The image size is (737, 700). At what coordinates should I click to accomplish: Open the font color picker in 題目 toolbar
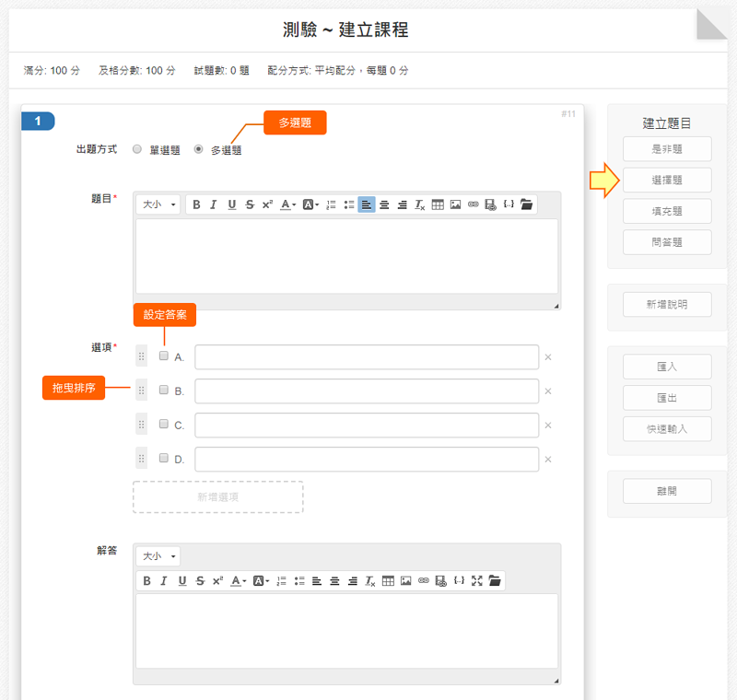tap(288, 204)
